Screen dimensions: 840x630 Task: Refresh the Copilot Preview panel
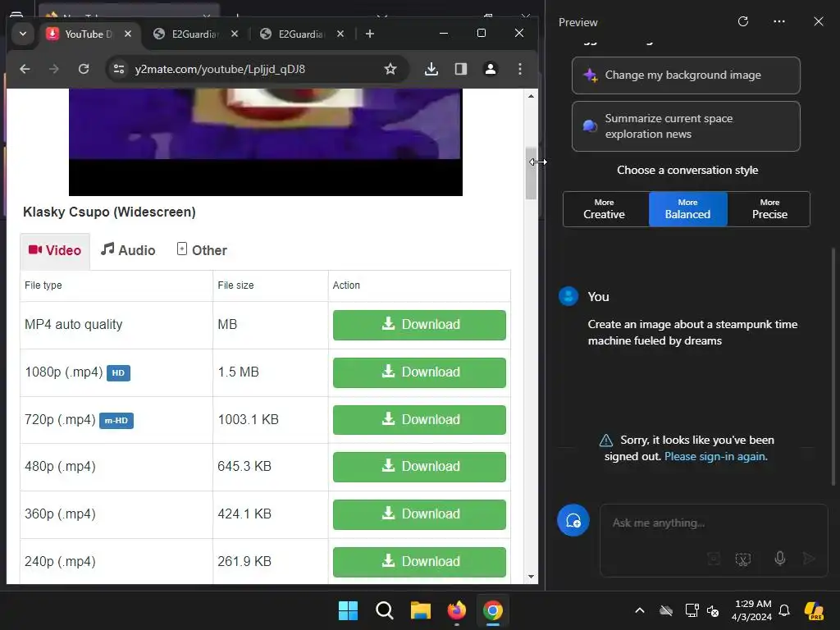pyautogui.click(x=742, y=21)
